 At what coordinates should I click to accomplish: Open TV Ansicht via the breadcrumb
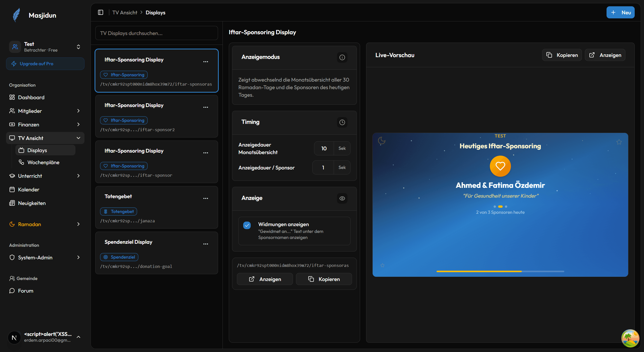point(125,12)
